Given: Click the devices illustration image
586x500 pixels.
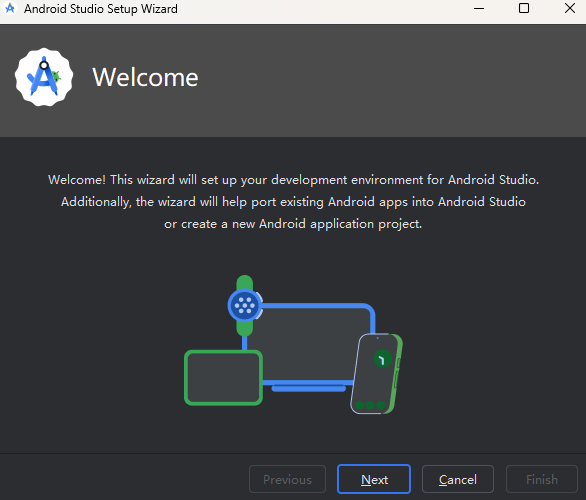Looking at the screenshot, I should point(293,345).
